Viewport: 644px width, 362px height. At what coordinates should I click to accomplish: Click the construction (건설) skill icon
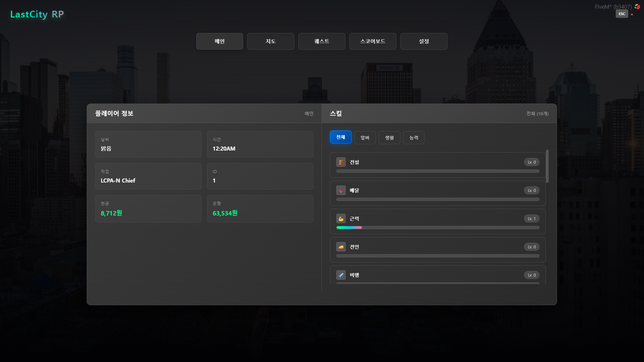[341, 162]
